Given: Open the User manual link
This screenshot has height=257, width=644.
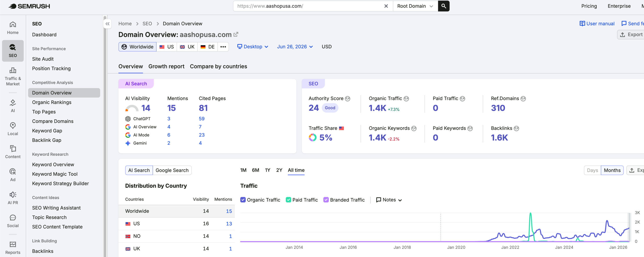Looking at the screenshot, I should (597, 24).
